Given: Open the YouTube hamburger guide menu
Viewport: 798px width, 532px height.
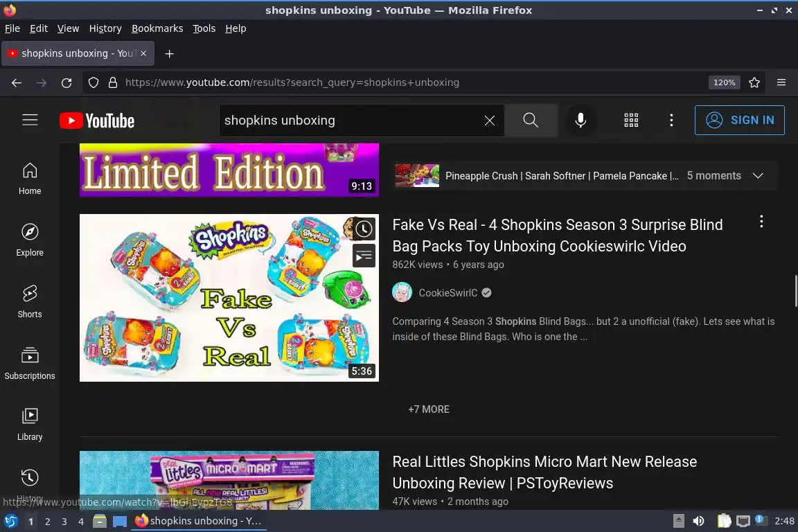Looking at the screenshot, I should pos(30,120).
